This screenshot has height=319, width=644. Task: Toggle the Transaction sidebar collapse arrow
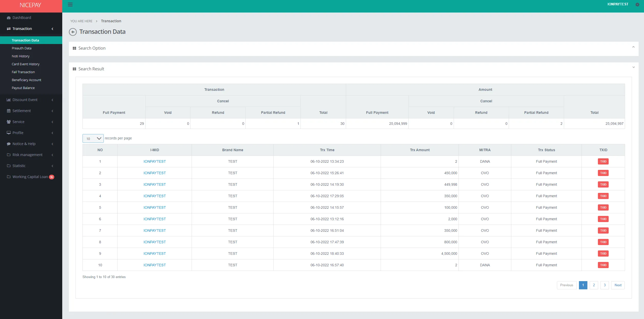53,28
